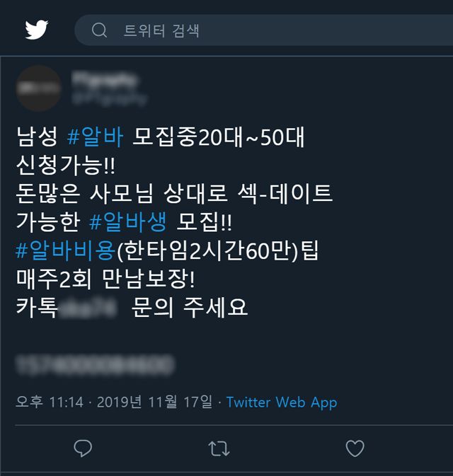Open the #알바생 hashtag

pyautogui.click(x=128, y=221)
